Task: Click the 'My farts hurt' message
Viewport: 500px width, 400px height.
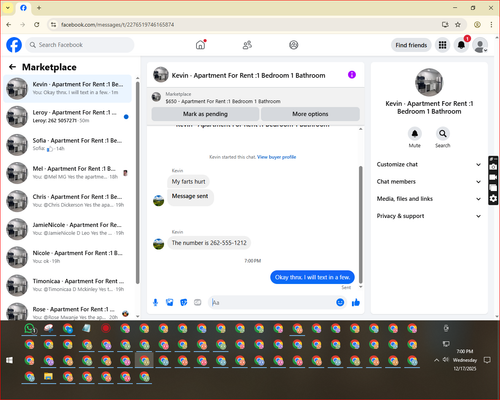Action: (x=188, y=181)
